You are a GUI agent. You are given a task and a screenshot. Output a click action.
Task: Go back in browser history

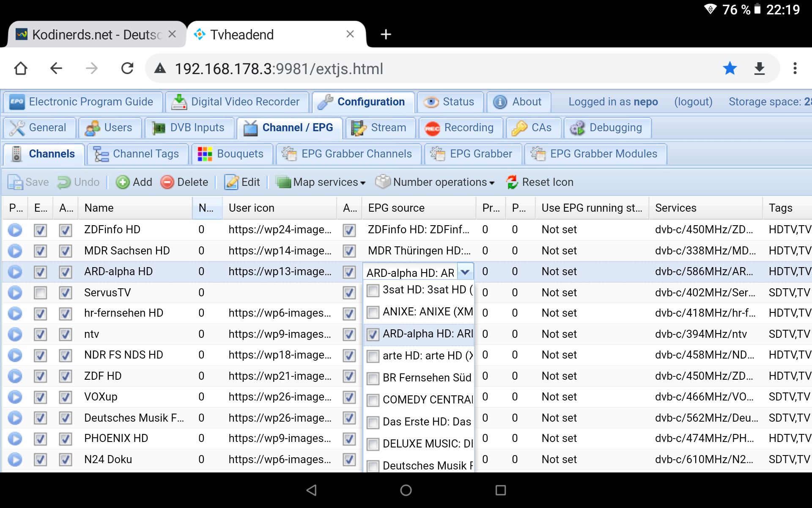(56, 68)
